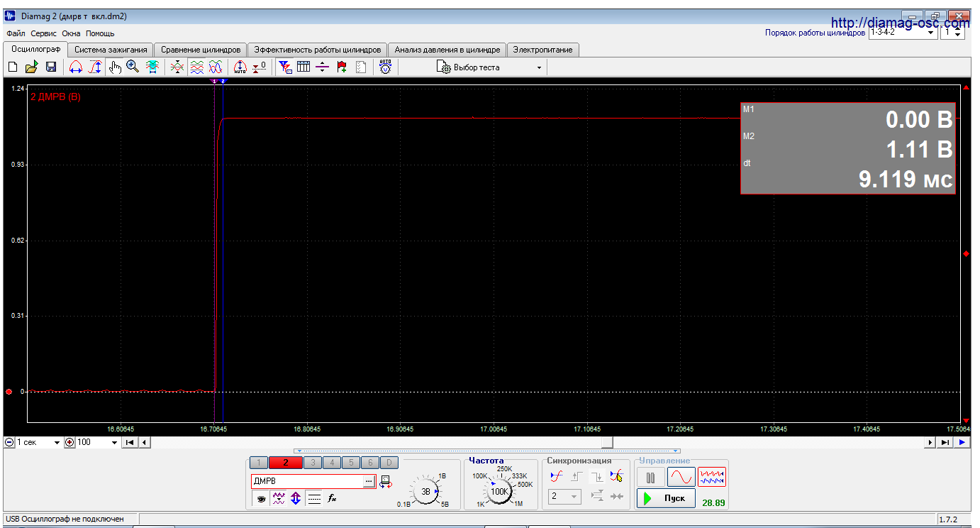
Task: Toggle the grid table icon
Action: click(304, 67)
